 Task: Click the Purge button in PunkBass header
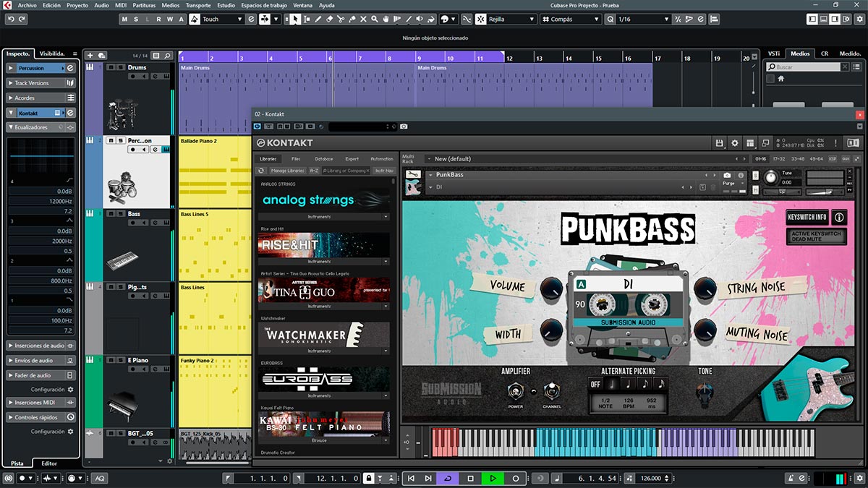point(728,184)
